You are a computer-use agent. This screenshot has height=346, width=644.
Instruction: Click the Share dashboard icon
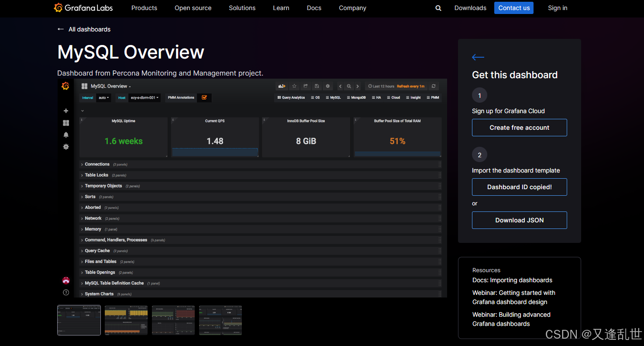[x=306, y=86]
